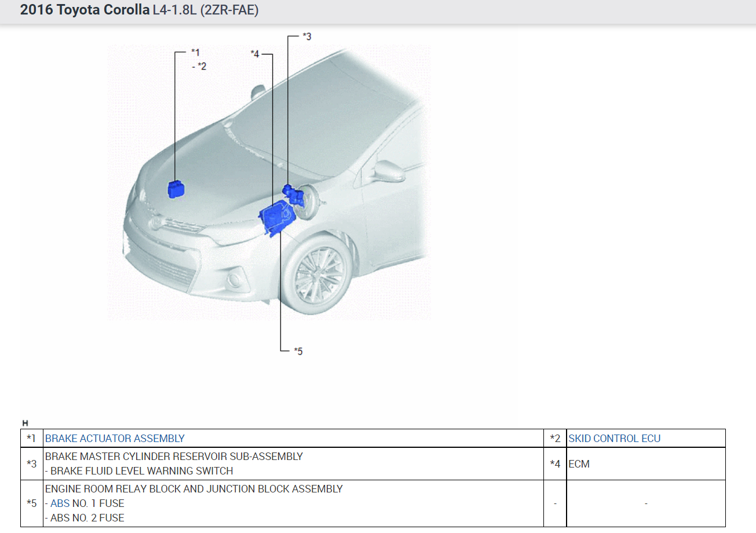
Task: Click the *4 callout label on the diagram
Action: (255, 54)
